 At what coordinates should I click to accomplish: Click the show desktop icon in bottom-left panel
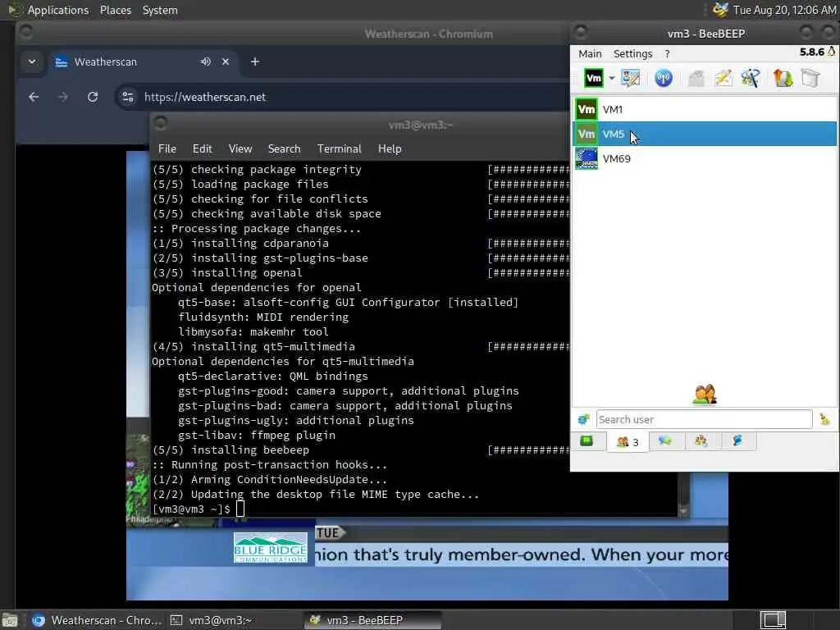point(10,621)
